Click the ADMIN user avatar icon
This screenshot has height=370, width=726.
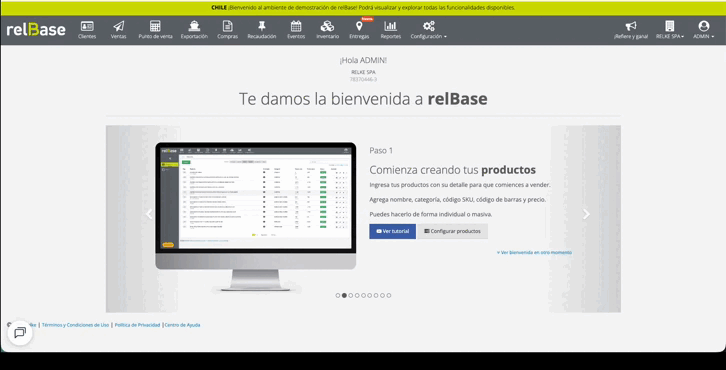pos(704,26)
